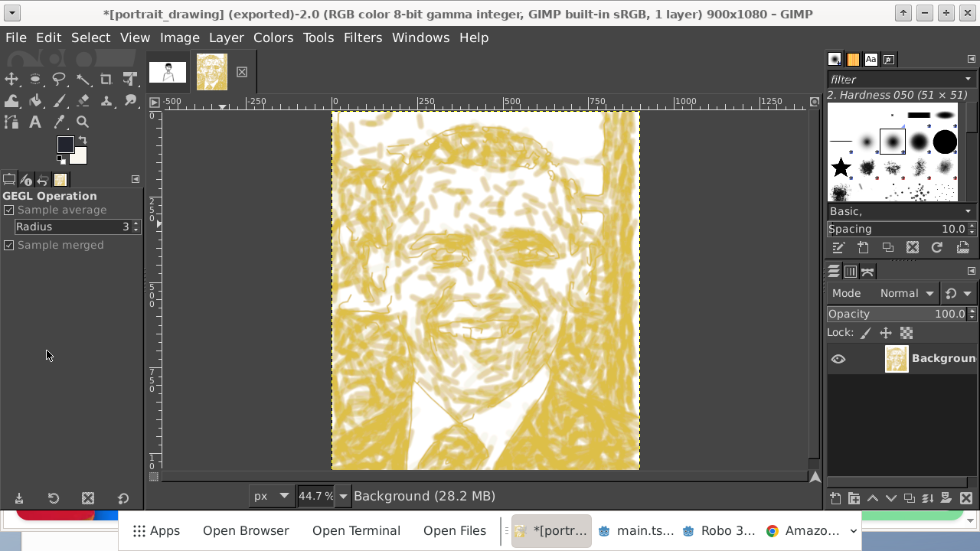Select the Move tool

pyautogui.click(x=11, y=79)
